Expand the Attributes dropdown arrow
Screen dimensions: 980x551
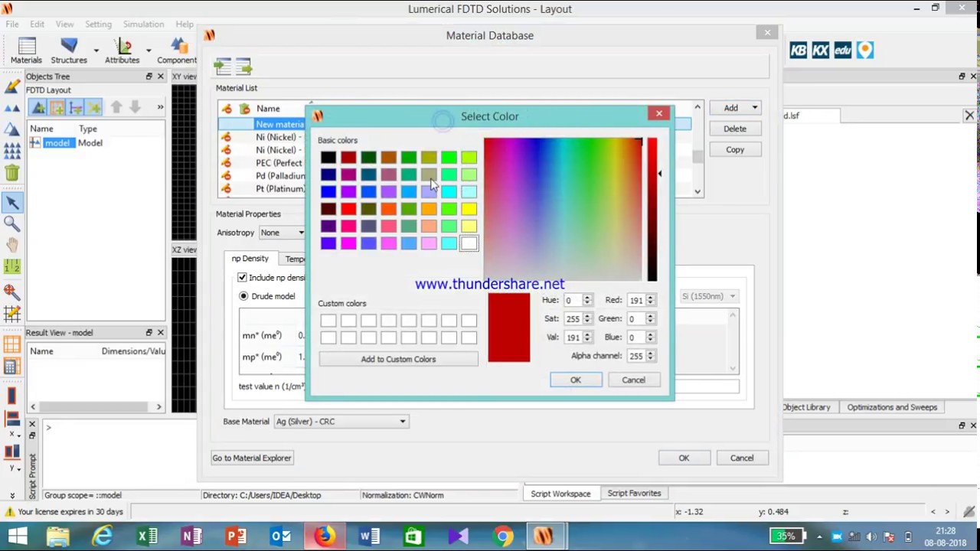point(149,51)
